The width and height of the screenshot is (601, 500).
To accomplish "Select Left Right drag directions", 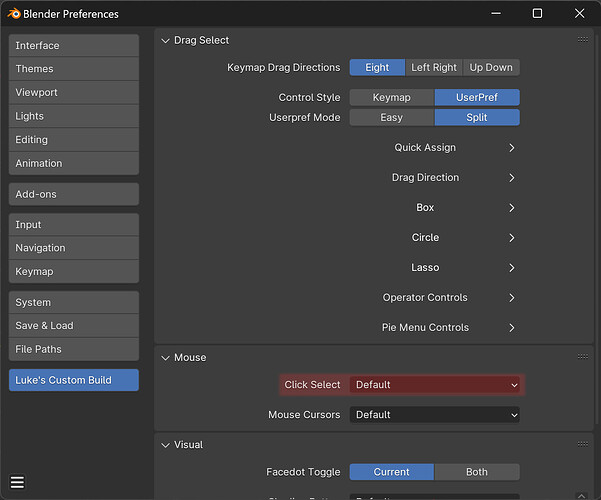I will (x=434, y=67).
